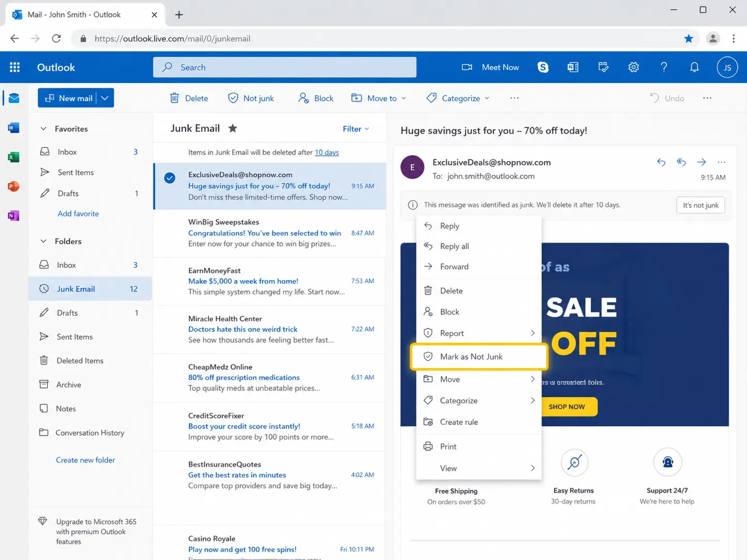Deselect the ExclusiveDeals email checkmark
Viewport: 747px width, 560px height.
(x=170, y=178)
